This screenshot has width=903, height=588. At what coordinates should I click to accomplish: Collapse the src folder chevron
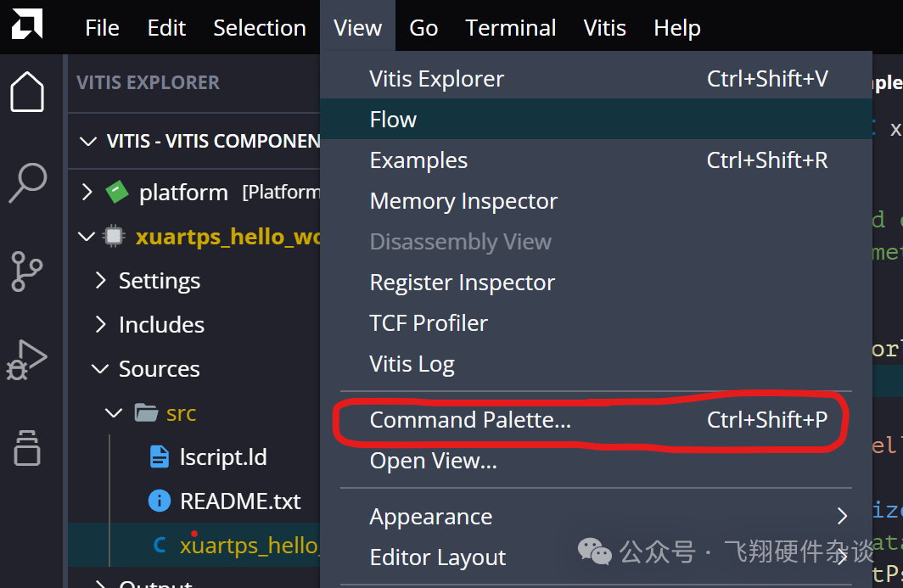point(114,413)
